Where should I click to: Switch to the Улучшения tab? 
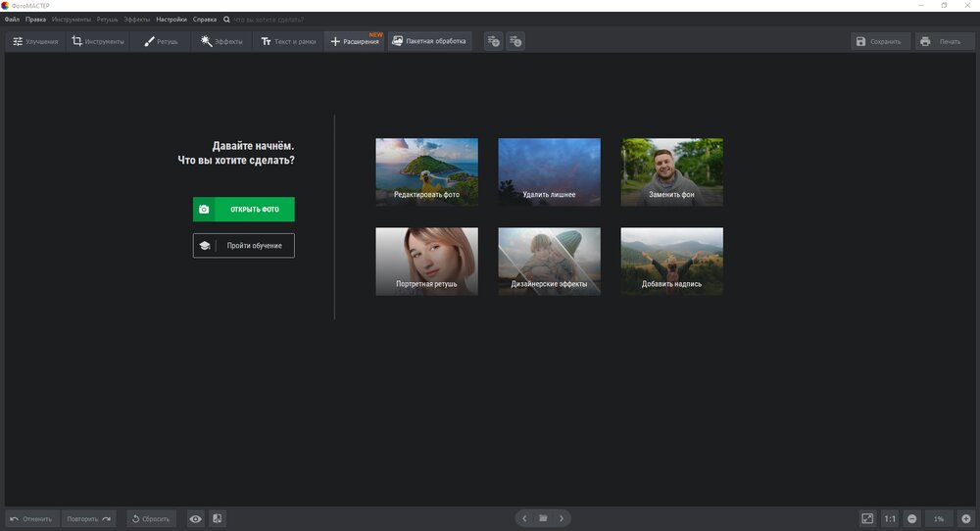point(36,41)
